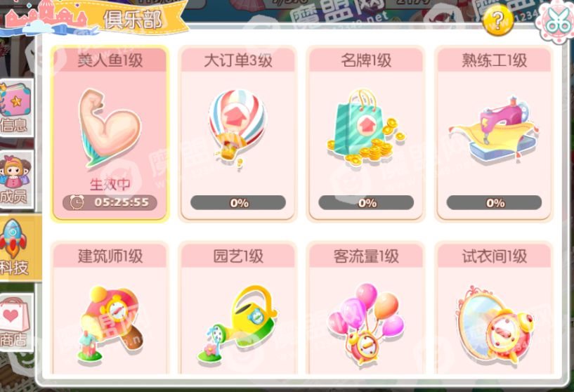The width and height of the screenshot is (574, 392).
Task: Click the 大订单3级 progress bar
Action: point(238,202)
